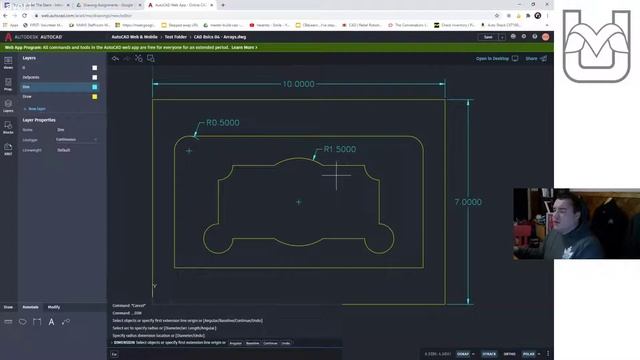640x360 pixels.
Task: Click the Zoom window icon above the canvas
Action: [x=151, y=59]
